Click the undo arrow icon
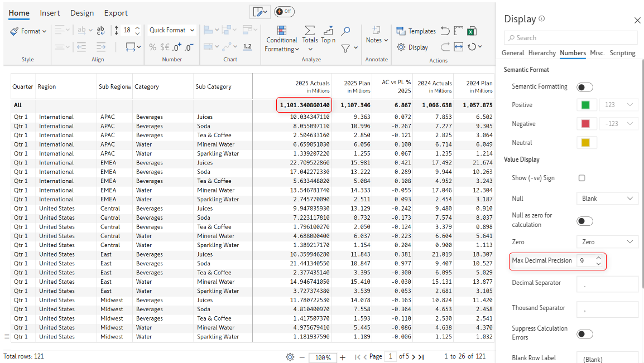Viewport: 644px width, 363px height. pyautogui.click(x=445, y=31)
